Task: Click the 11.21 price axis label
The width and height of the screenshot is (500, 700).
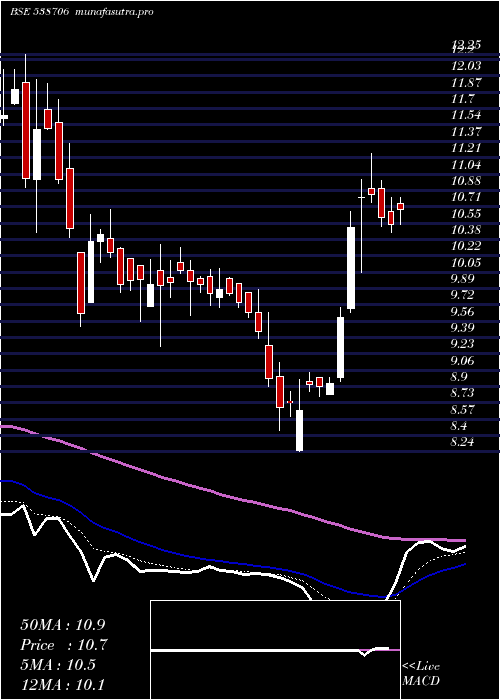Action: [466, 148]
